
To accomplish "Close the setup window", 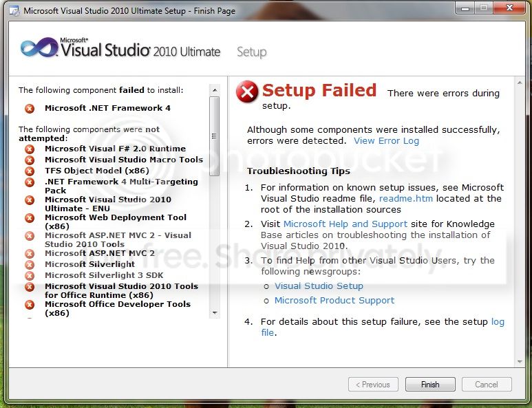I will 509,8.
